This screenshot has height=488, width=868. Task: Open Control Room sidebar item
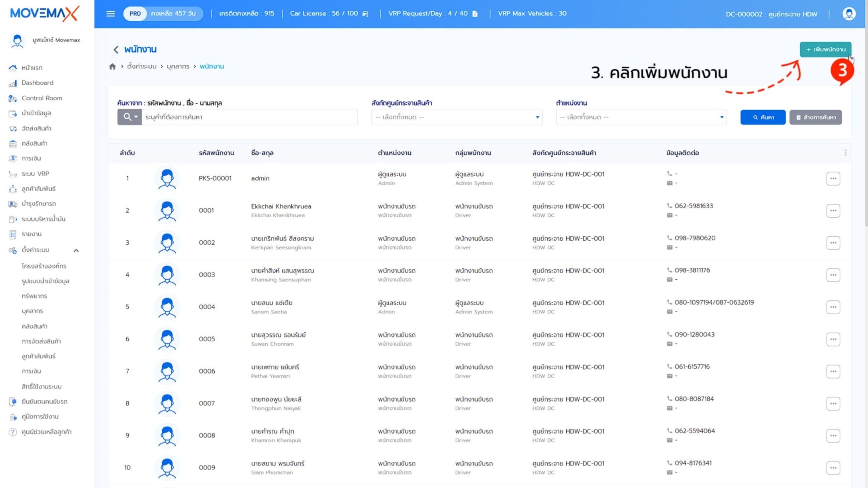42,98
